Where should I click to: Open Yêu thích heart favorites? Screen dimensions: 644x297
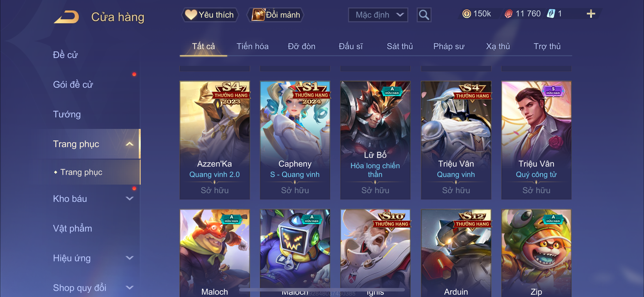tap(210, 15)
